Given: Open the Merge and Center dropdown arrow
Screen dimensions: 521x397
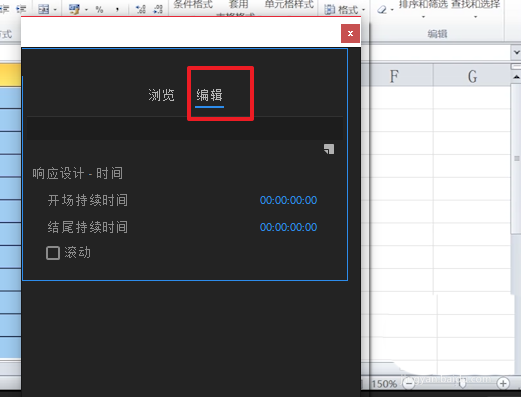Looking at the screenshot, I should point(55,10).
